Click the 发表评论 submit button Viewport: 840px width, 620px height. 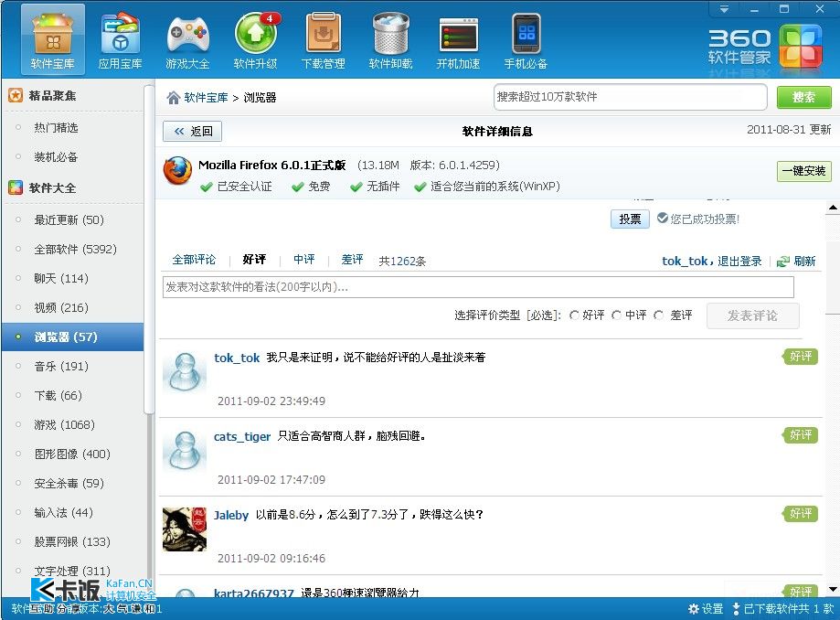tap(752, 315)
